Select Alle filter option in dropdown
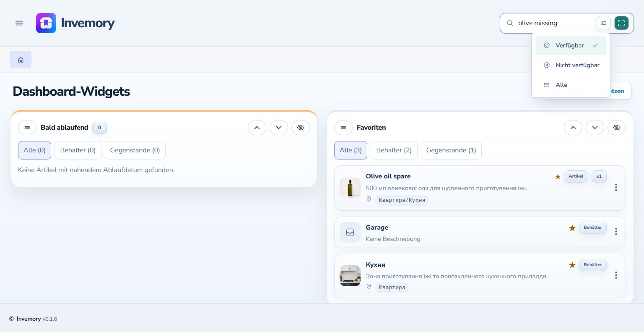644x332 pixels. tap(571, 85)
